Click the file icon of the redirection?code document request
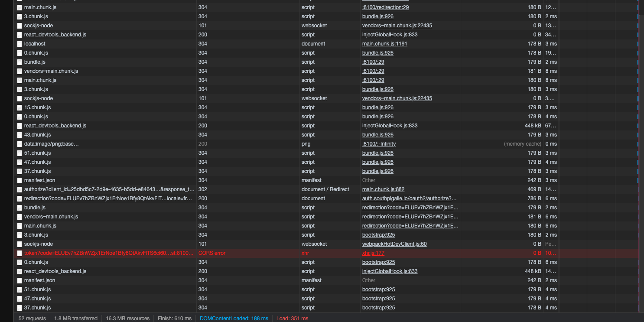The height and width of the screenshot is (322, 644). pyautogui.click(x=20, y=198)
